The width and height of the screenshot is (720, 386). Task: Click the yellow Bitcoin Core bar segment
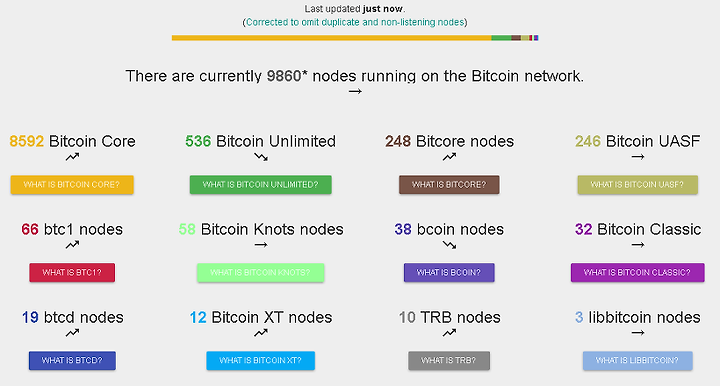[332, 38]
